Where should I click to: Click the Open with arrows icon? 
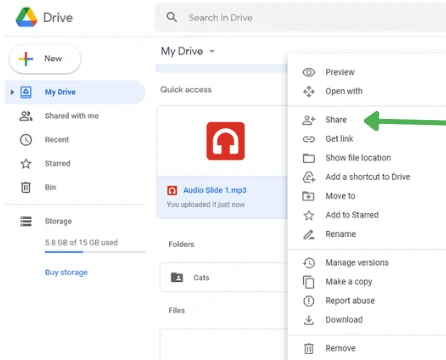pos(309,91)
